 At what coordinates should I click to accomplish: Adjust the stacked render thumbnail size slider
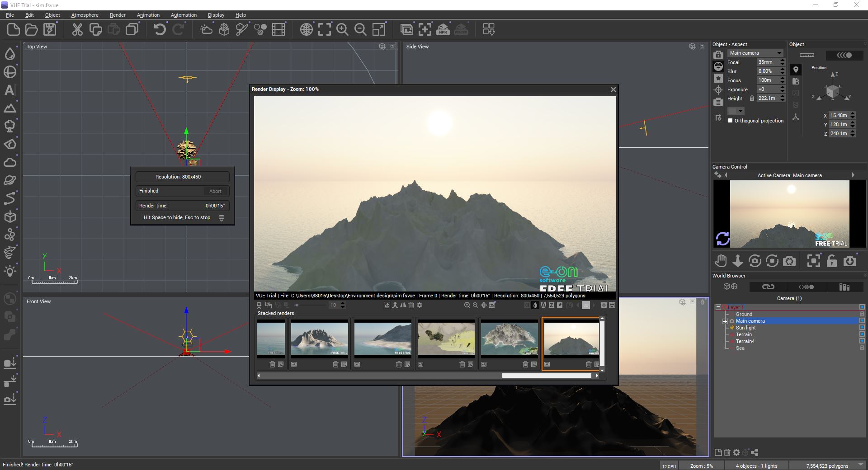coord(311,305)
